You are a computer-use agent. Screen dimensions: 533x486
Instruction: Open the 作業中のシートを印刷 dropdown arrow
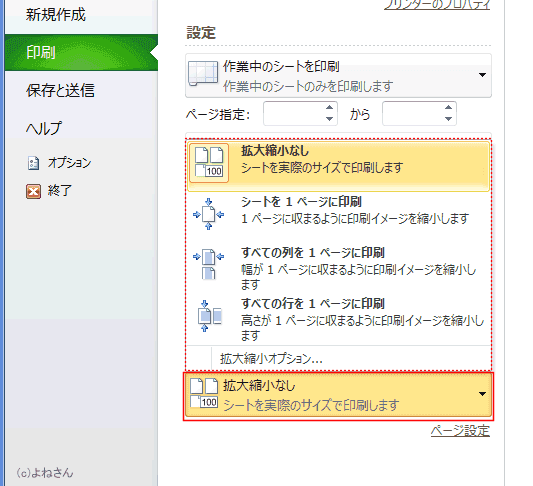pos(482,75)
